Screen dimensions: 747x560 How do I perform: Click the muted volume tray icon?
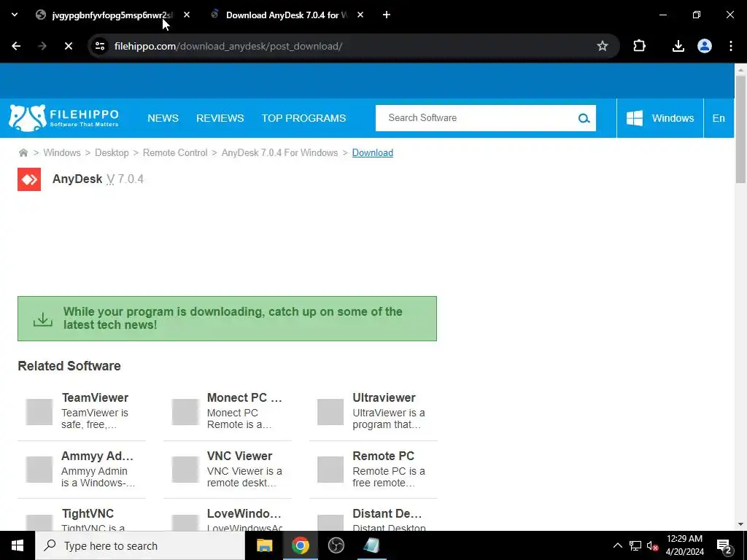[652, 545]
